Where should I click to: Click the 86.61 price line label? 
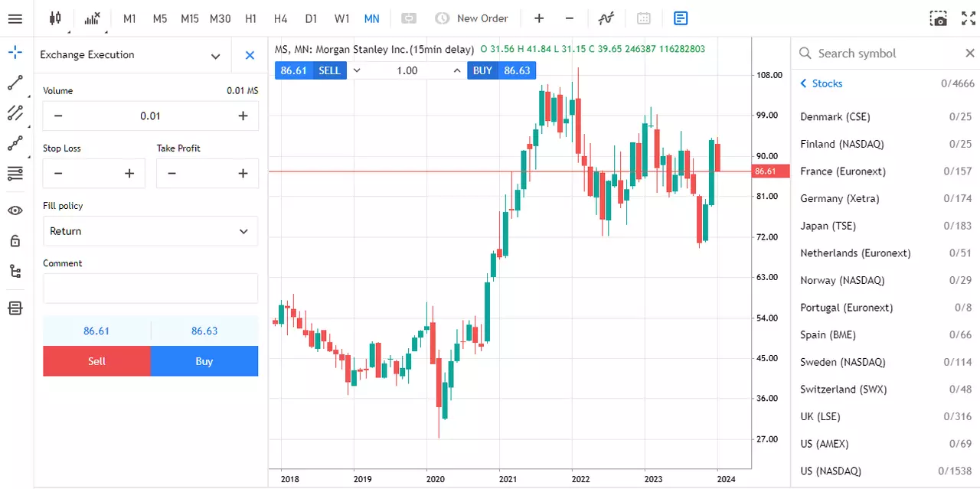point(770,171)
